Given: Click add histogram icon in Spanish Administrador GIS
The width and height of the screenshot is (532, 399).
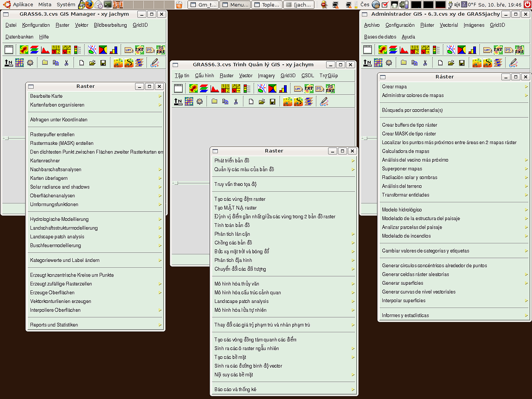Looking at the screenshot, I should coord(404,50).
